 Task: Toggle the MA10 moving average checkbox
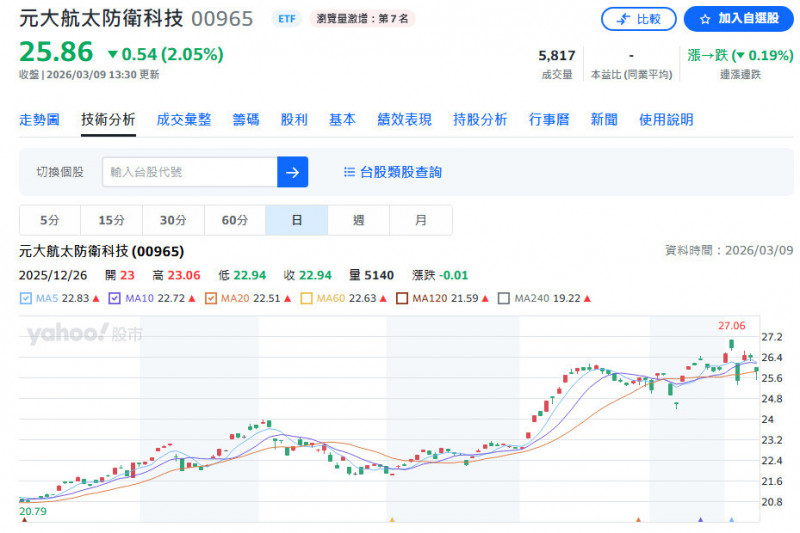(115, 298)
